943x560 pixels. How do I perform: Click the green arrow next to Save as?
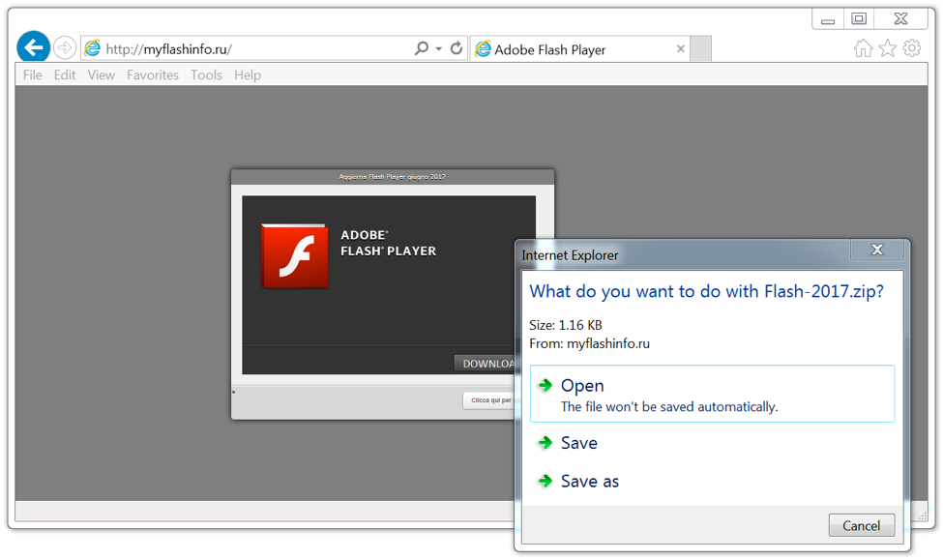pos(545,481)
